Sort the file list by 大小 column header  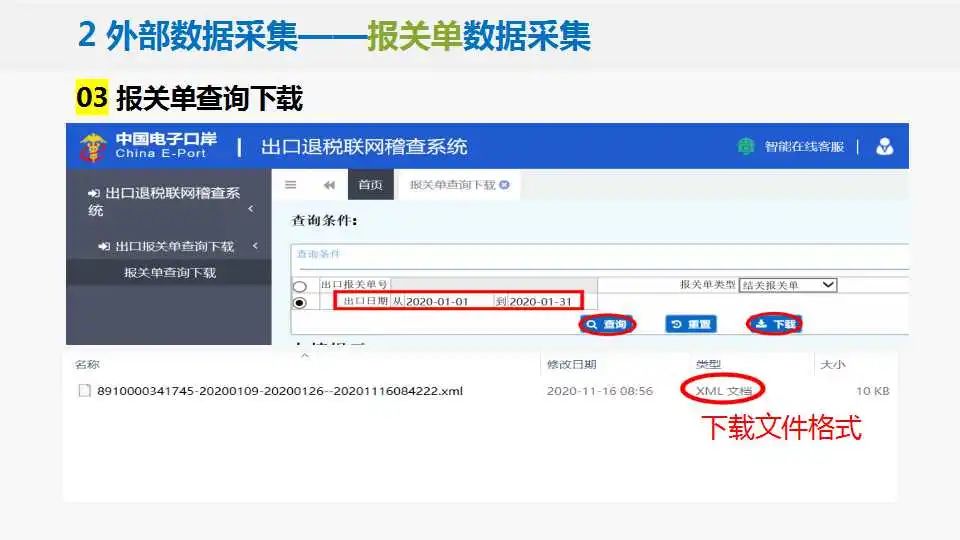click(x=833, y=364)
